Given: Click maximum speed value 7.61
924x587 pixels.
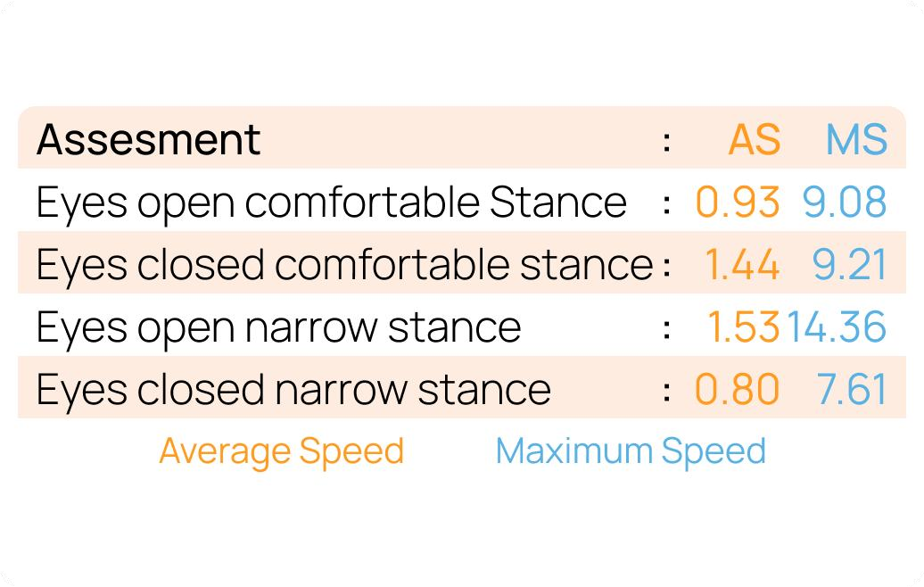Looking at the screenshot, I should [x=851, y=390].
